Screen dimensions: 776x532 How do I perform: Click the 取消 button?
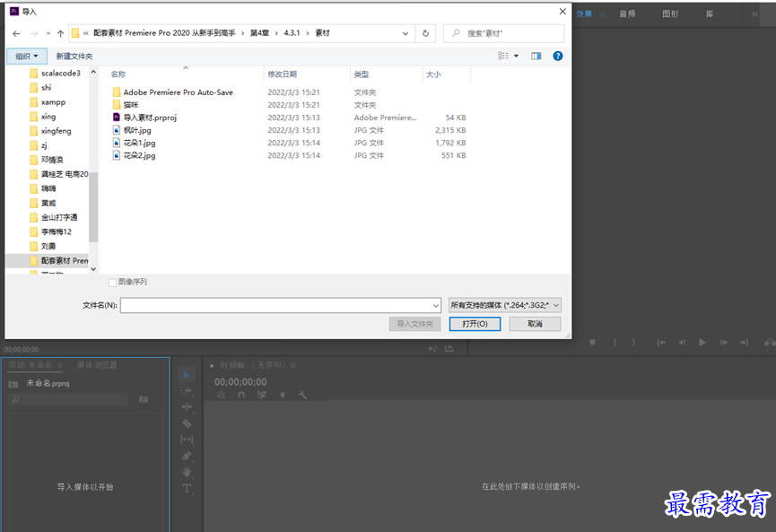point(535,324)
